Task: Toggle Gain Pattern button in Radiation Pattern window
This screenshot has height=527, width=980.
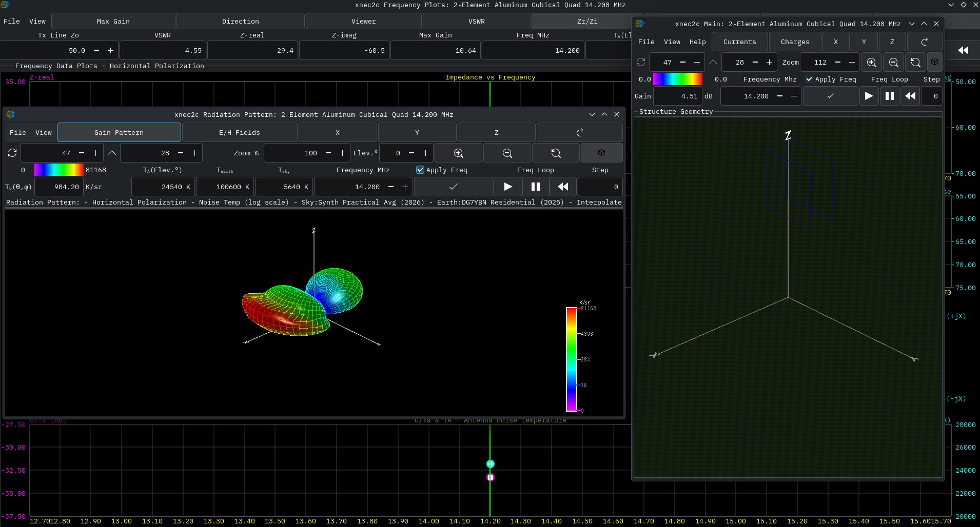Action: [119, 132]
